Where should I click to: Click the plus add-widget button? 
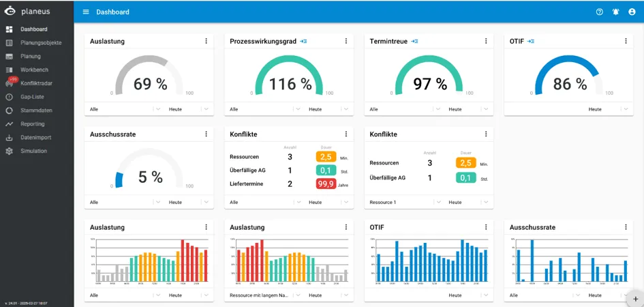point(636,299)
